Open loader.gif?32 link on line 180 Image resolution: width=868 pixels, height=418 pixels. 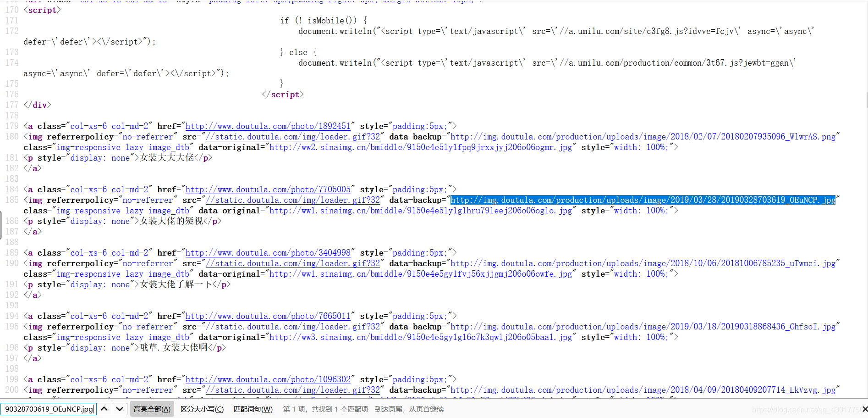(293, 137)
